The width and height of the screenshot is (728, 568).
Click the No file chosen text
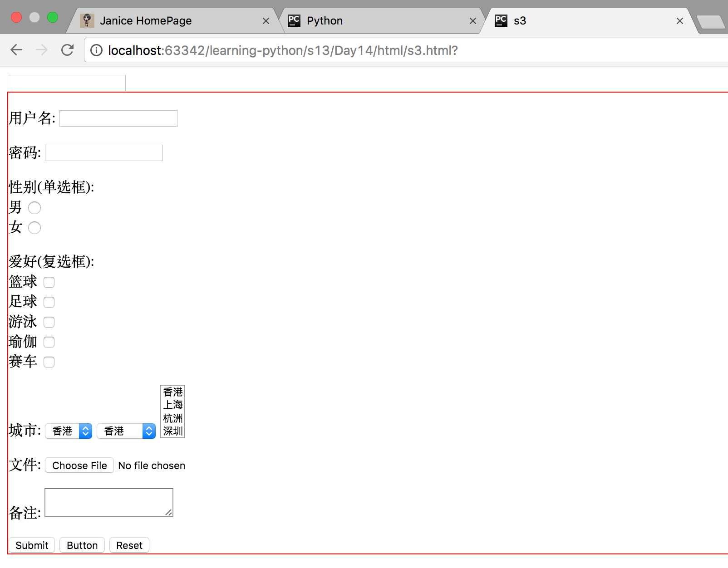tap(152, 465)
